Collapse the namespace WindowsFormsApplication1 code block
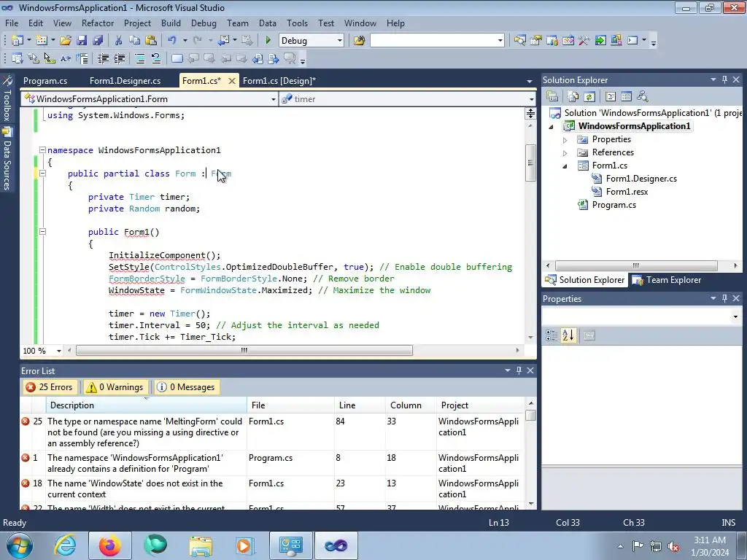This screenshot has width=747, height=560. click(x=42, y=150)
